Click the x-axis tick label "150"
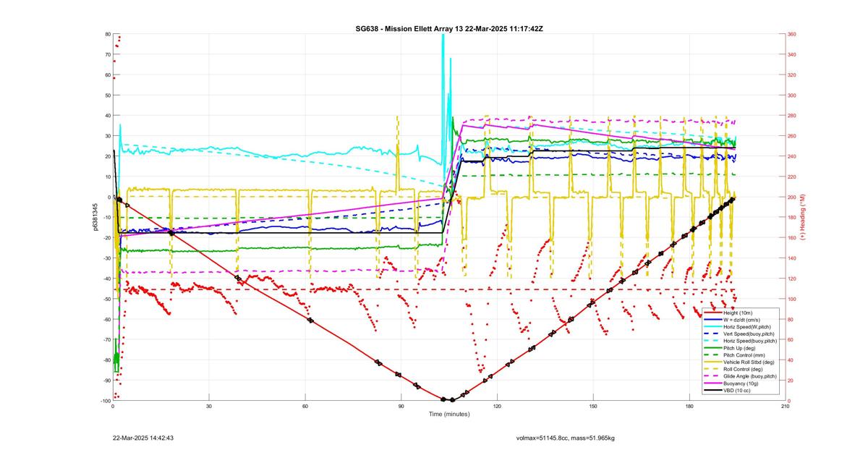Viewport: 868px width, 450px height. [593, 406]
